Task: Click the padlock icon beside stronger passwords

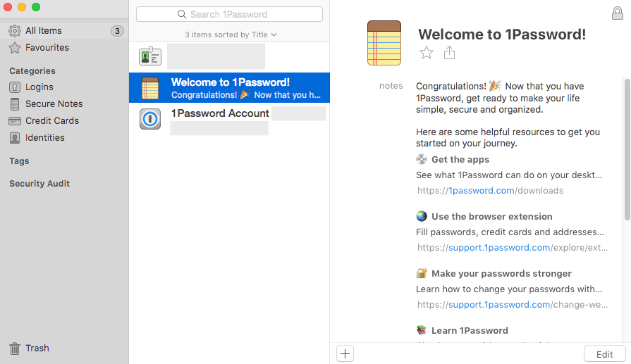Action: click(x=422, y=273)
